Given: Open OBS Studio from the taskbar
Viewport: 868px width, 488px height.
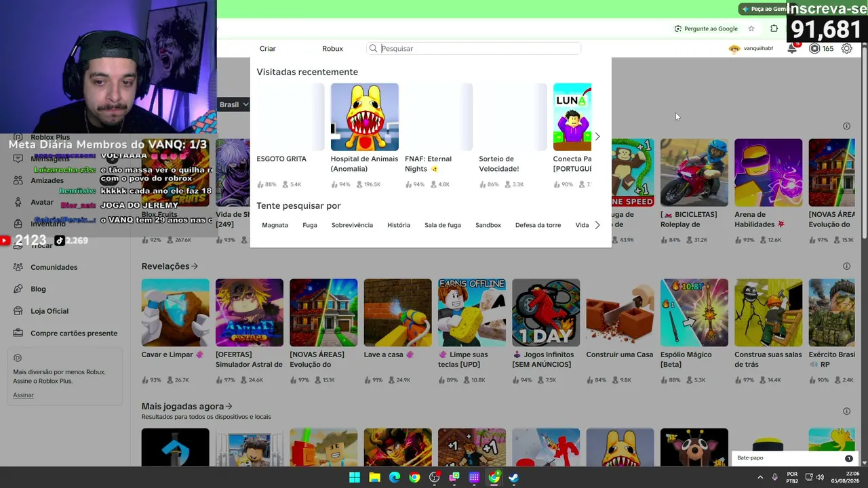Looking at the screenshot, I should click(x=435, y=477).
